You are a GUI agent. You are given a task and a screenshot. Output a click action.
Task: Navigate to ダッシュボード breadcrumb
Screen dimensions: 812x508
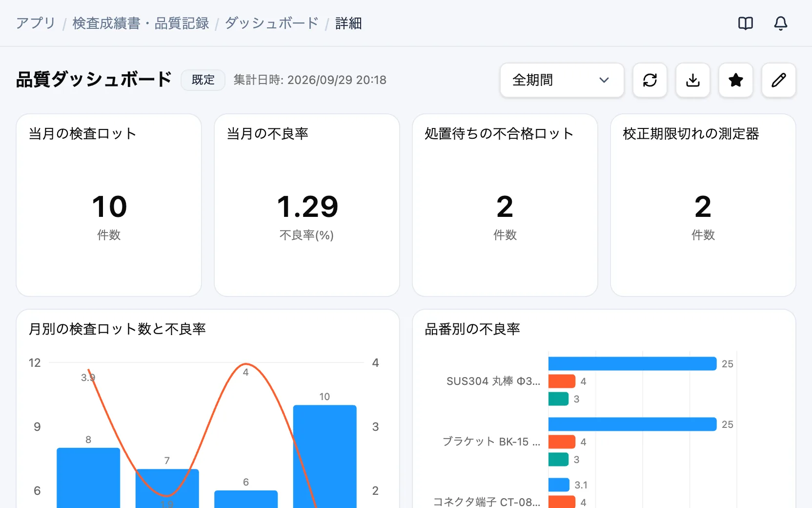[272, 23]
